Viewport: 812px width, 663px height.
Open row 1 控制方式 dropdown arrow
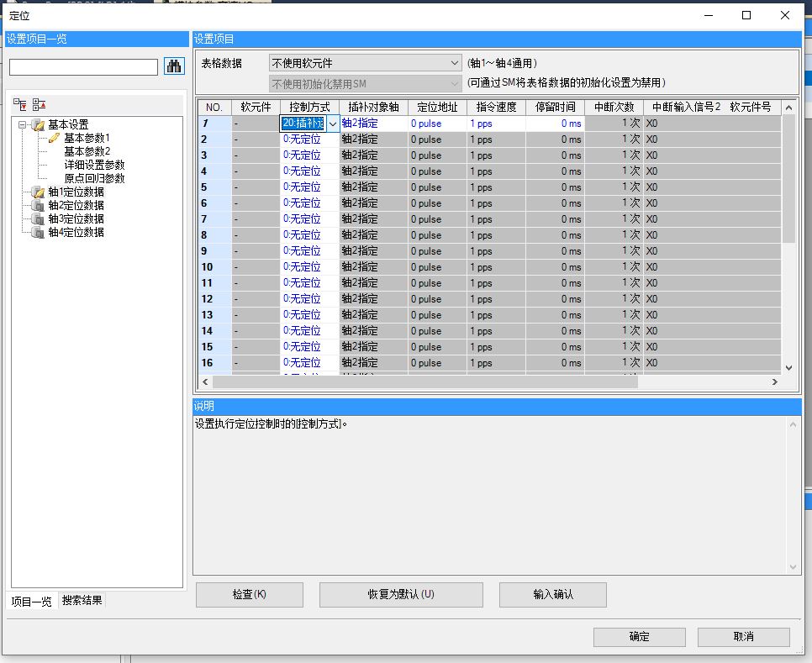coord(333,124)
